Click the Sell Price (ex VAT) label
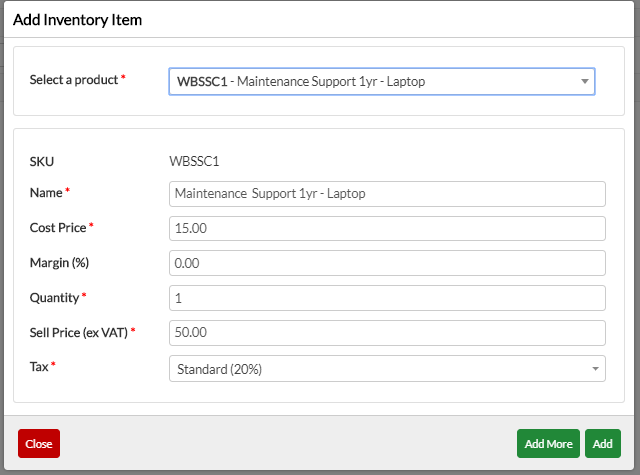Image resolution: width=640 pixels, height=475 pixels. [79, 333]
